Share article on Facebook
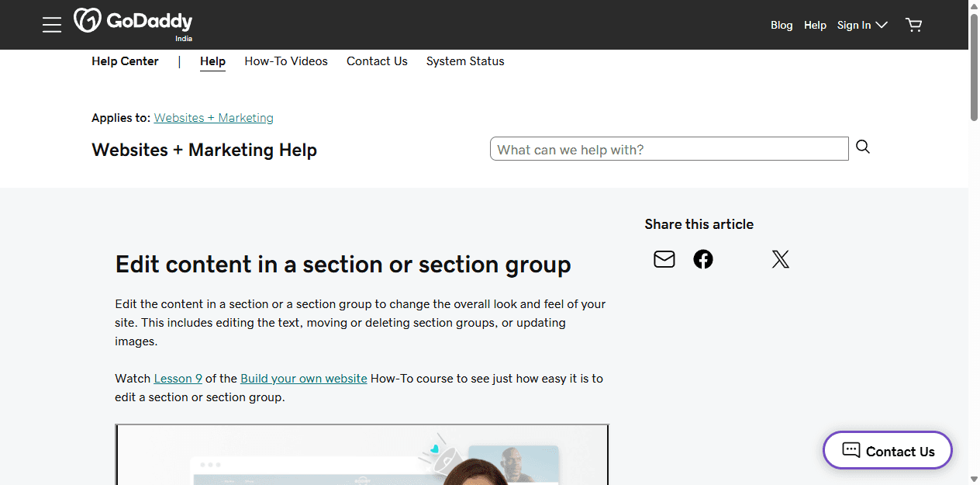 703,259
